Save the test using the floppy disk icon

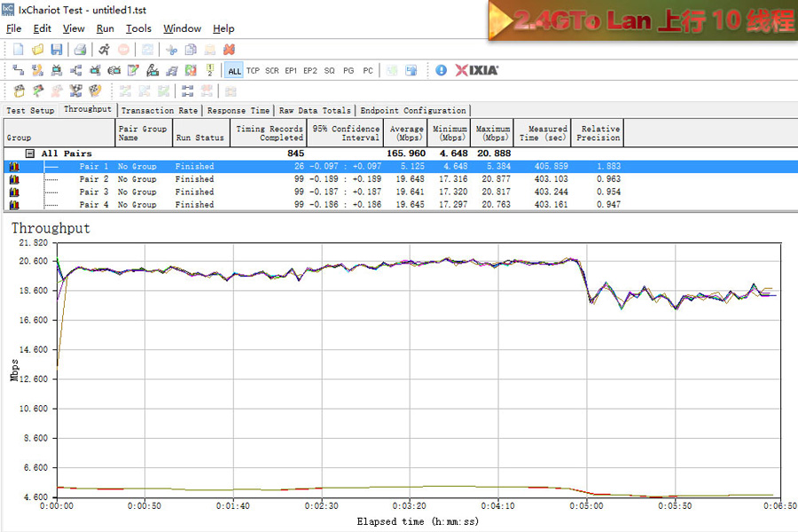pyautogui.click(x=56, y=50)
